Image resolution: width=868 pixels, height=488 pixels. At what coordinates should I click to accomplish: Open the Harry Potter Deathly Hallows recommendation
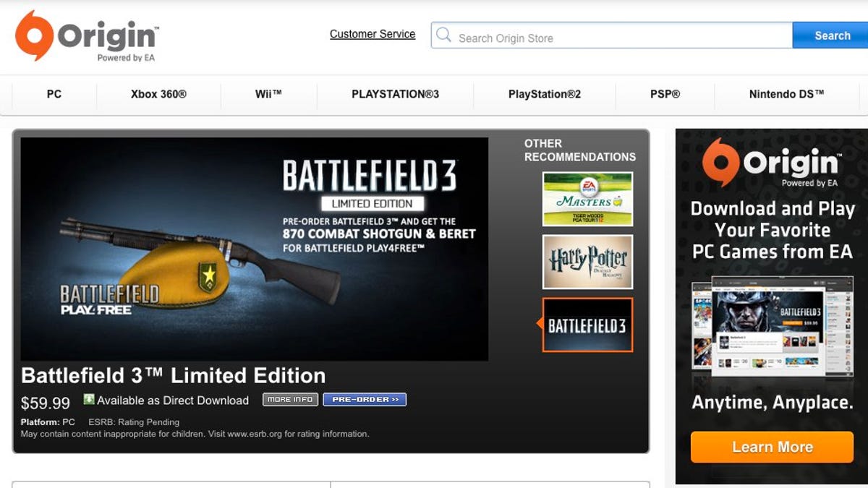point(587,262)
